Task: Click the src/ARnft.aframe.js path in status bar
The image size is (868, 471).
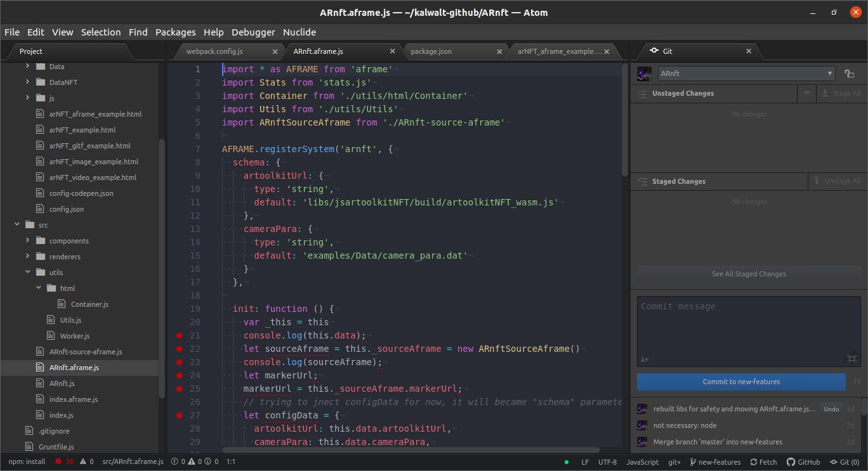Action: pos(133,461)
